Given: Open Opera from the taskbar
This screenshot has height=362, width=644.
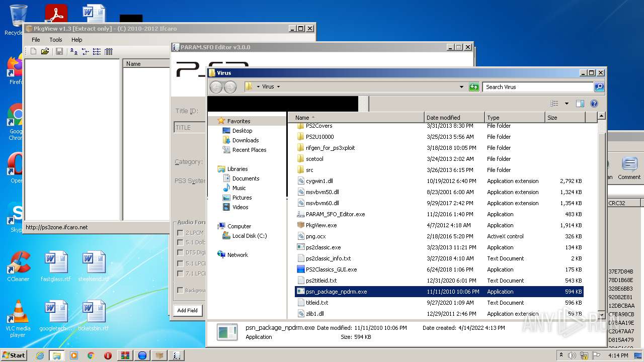Looking at the screenshot, I should 108,355.
